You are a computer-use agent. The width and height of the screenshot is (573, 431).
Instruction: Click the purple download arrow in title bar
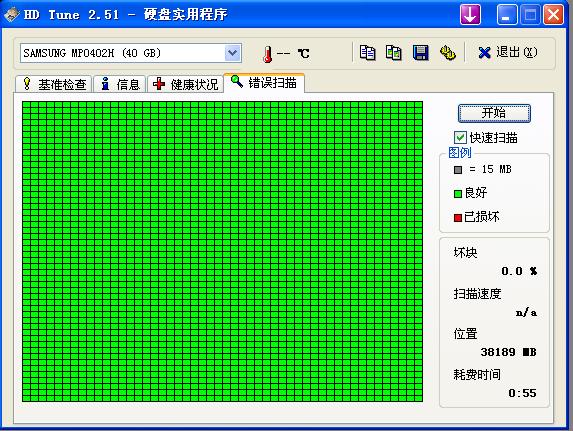[x=470, y=15]
